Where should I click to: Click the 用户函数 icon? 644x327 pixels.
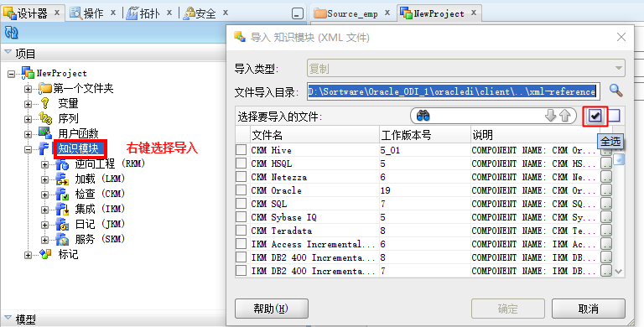[44, 132]
